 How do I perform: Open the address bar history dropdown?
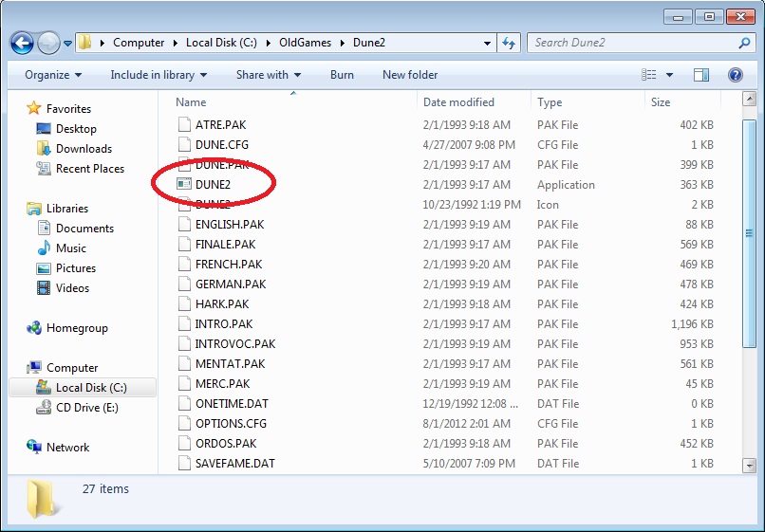click(x=487, y=44)
